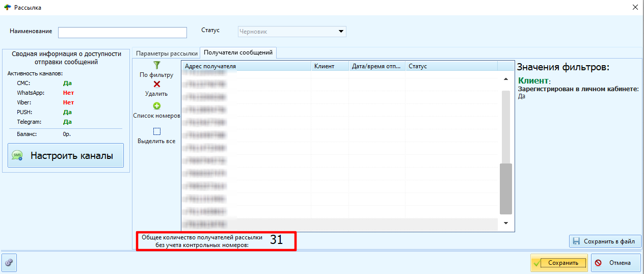
Task: Click the Удалить label
Action: 156,94
